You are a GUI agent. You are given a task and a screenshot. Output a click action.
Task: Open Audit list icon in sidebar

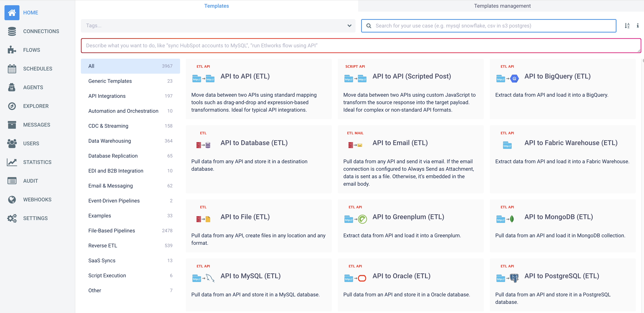click(x=12, y=181)
